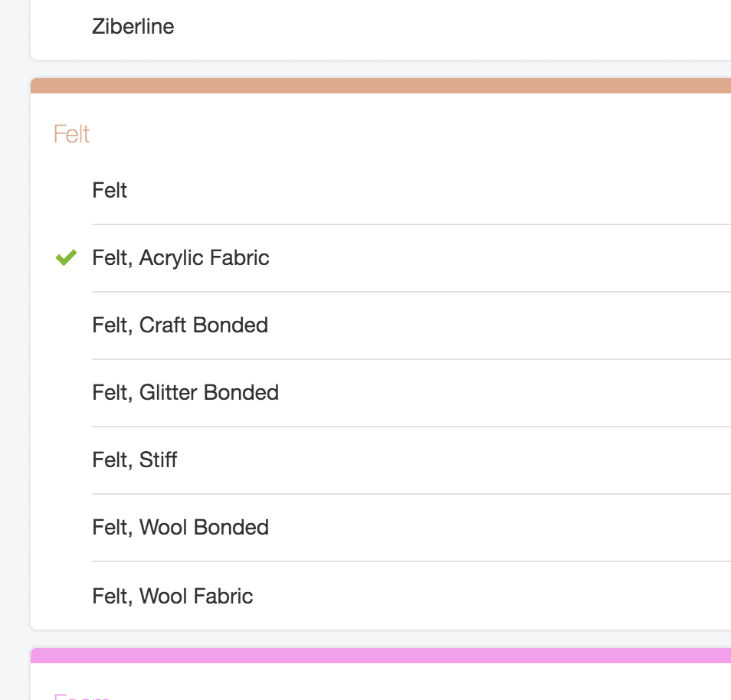The image size is (731, 700).
Task: Click the green checkmark beside Felt, Acrylic Fabric
Action: [66, 257]
